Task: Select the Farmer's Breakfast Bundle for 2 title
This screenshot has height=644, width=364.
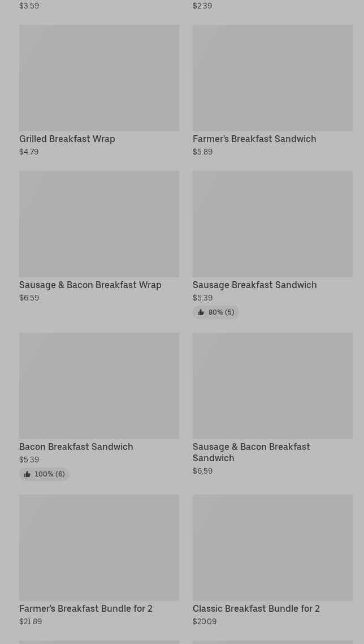Action: (86, 609)
